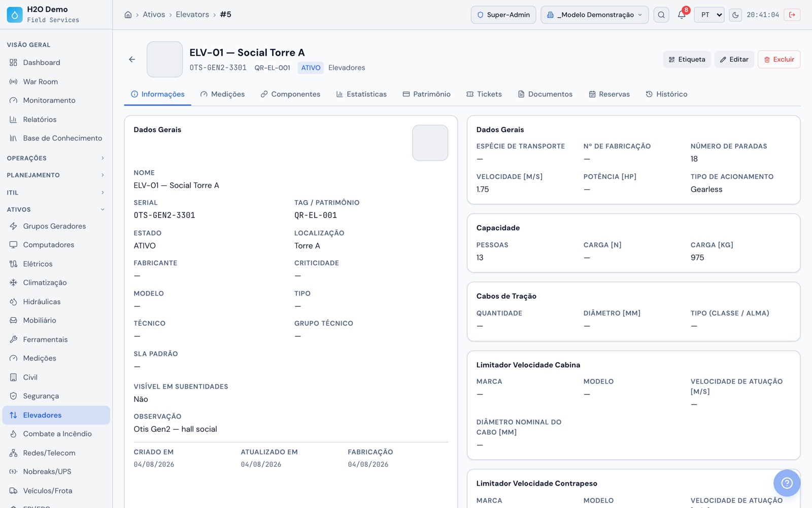Click the image placeholder in Dados Gerais

[430, 143]
